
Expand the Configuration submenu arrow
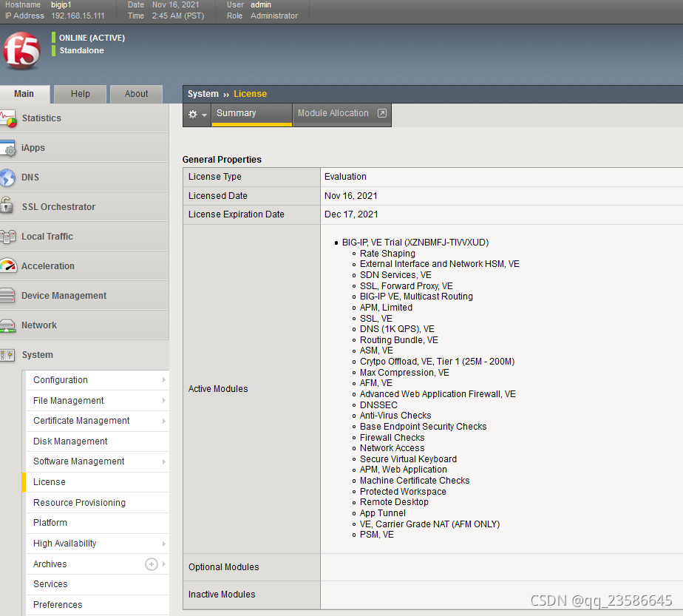coord(164,380)
